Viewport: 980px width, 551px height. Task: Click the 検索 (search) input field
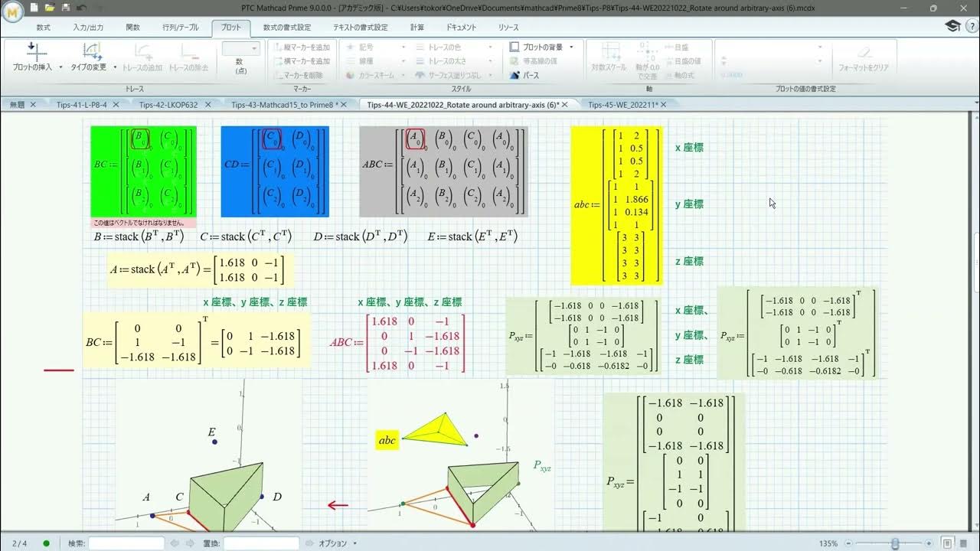tap(126, 543)
